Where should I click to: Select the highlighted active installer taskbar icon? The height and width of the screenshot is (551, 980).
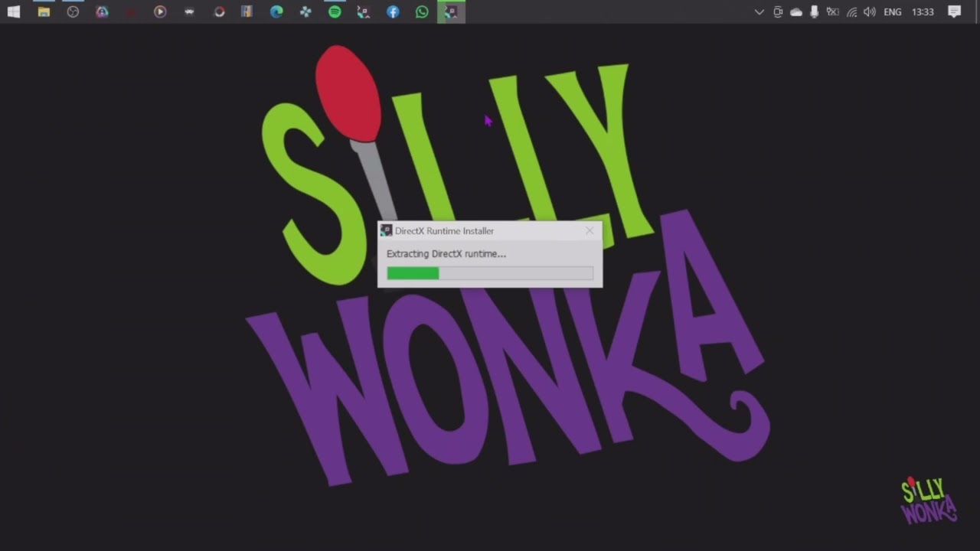coord(451,11)
